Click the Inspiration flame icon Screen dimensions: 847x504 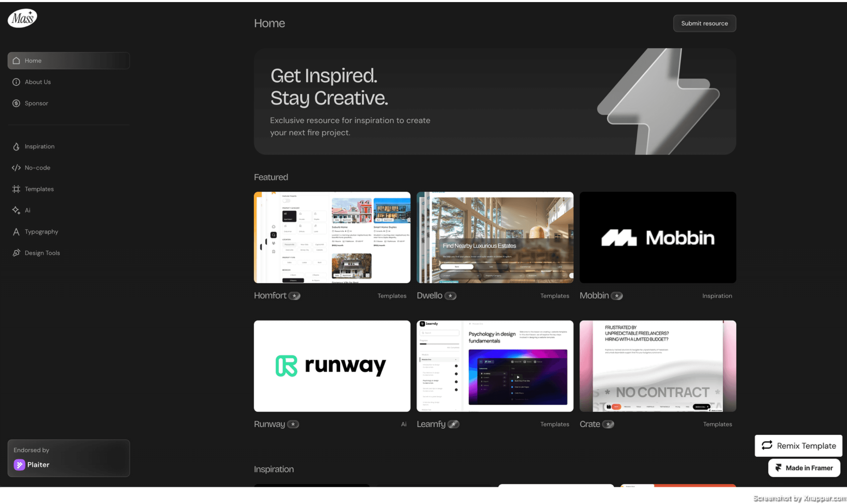(x=16, y=146)
